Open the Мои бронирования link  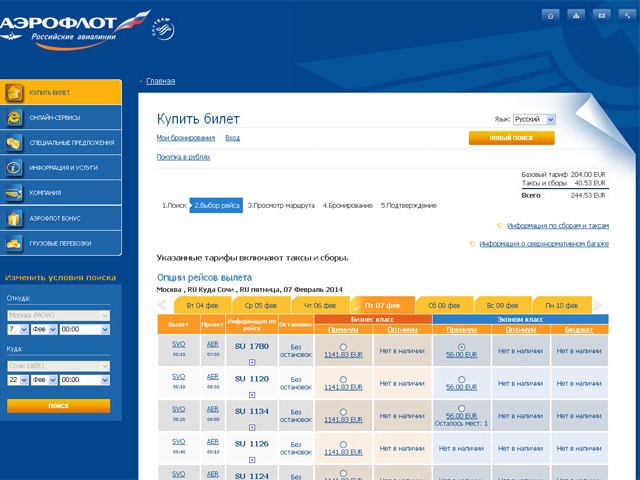click(185, 138)
